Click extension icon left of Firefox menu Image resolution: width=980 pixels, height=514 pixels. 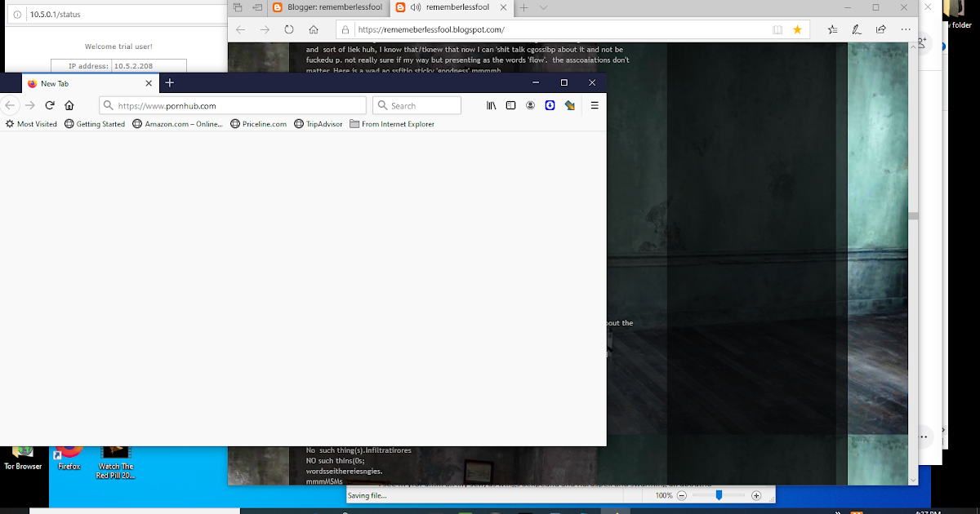[570, 105]
